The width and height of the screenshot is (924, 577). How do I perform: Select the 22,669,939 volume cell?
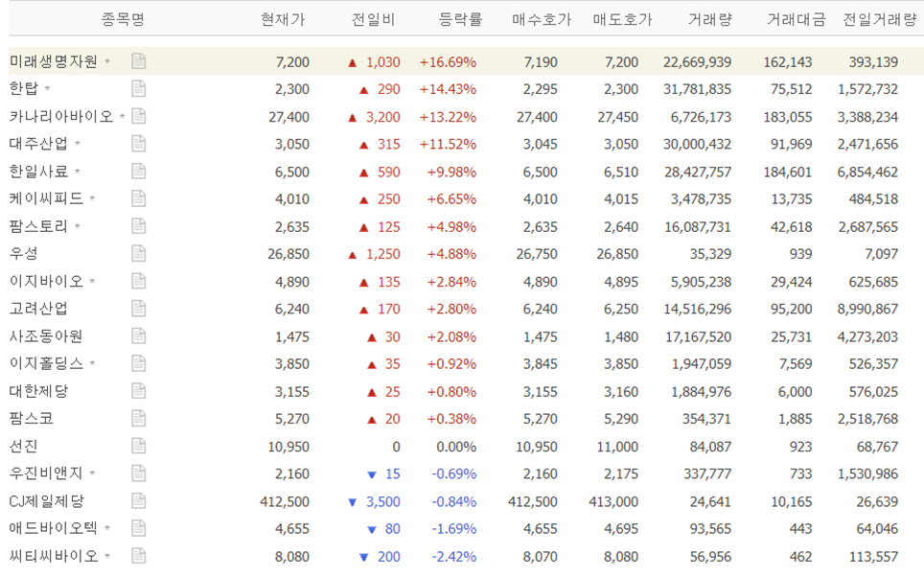coord(697,62)
